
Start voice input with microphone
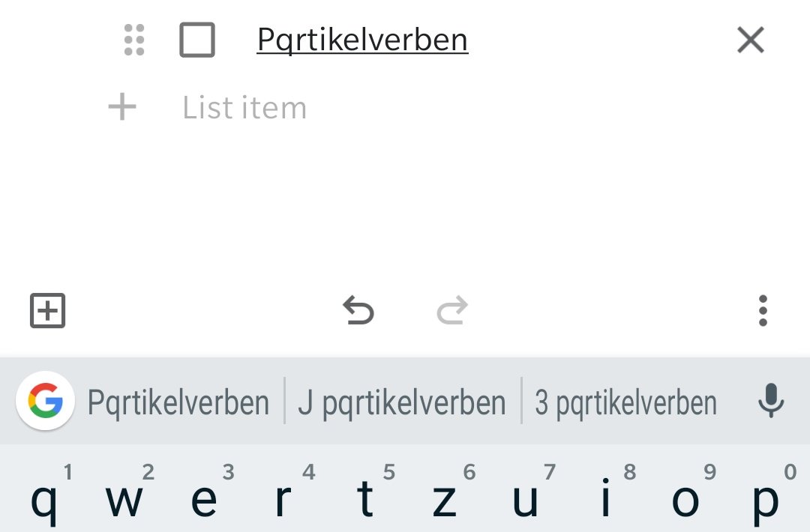pos(770,402)
